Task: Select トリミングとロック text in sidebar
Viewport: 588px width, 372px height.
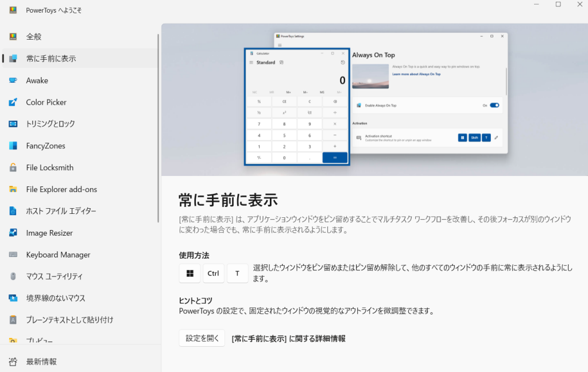Action: [x=51, y=124]
